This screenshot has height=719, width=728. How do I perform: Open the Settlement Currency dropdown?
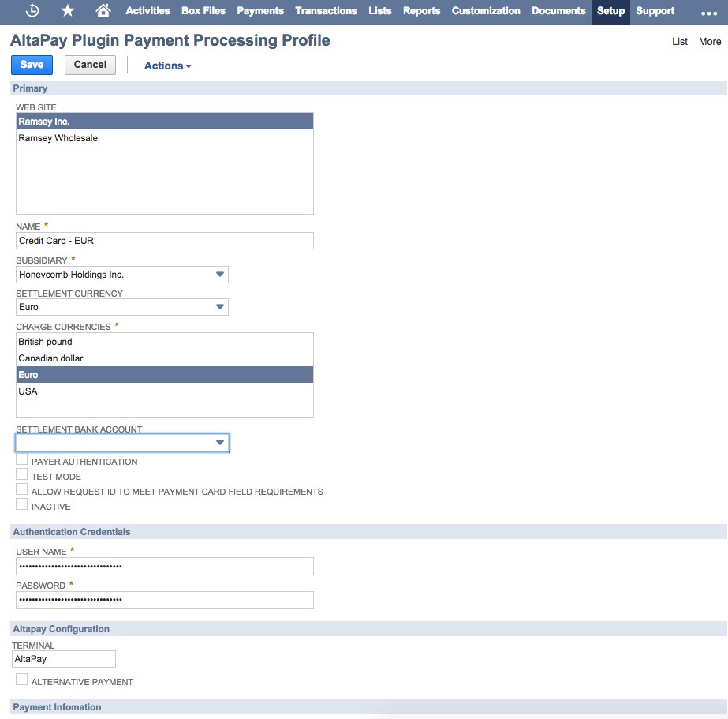tap(220, 307)
